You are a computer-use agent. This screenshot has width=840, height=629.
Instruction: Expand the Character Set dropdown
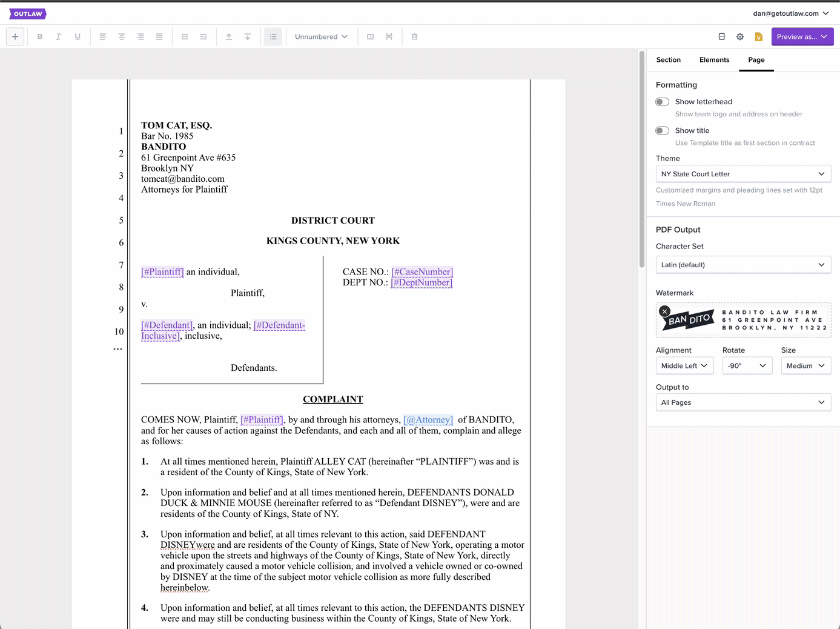(743, 265)
